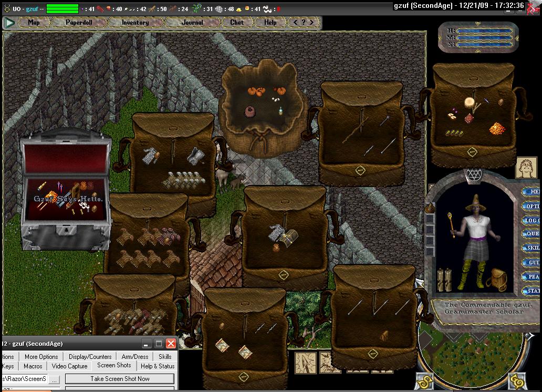Click the pile of gold coins in backpack
This screenshot has height=392, width=542.
(497, 128)
